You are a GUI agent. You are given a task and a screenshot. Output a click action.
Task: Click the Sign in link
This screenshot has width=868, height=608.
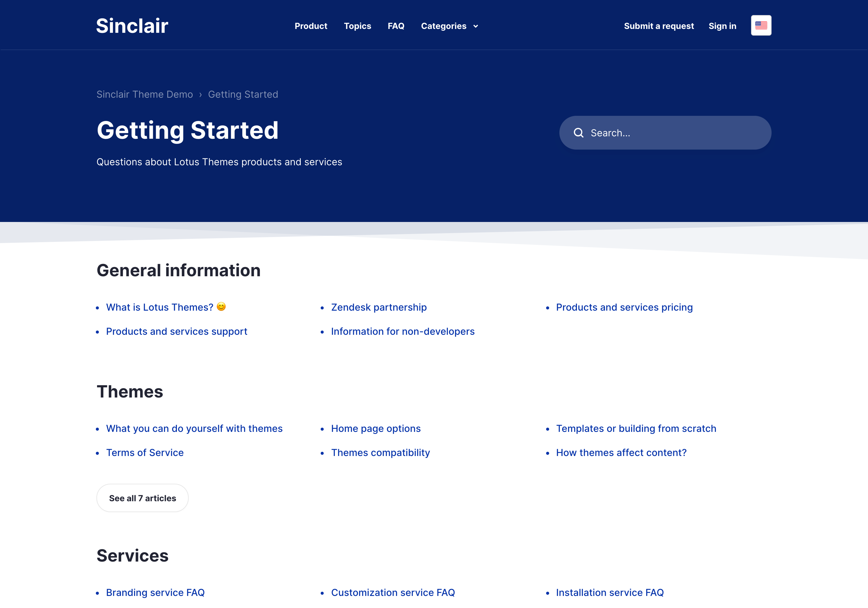[x=722, y=26]
